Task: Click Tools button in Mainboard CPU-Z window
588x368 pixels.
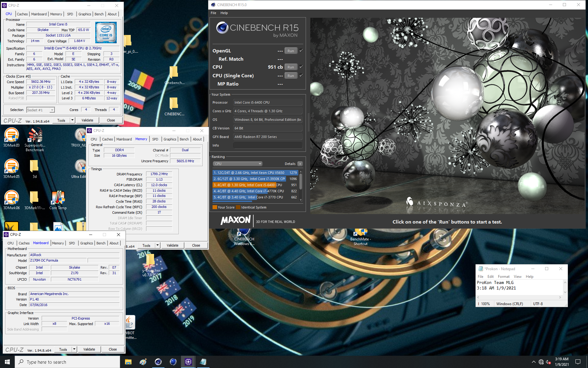Action: 63,349
